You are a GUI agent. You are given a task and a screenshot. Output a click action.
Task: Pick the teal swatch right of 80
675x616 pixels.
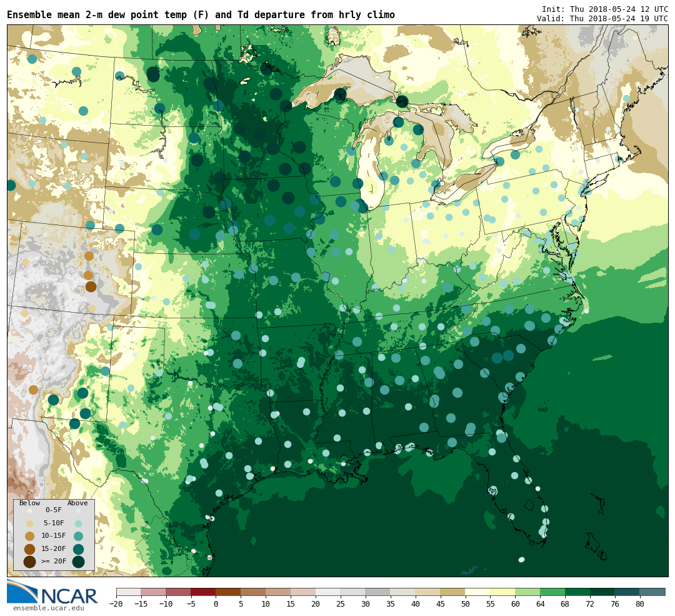tap(652, 592)
